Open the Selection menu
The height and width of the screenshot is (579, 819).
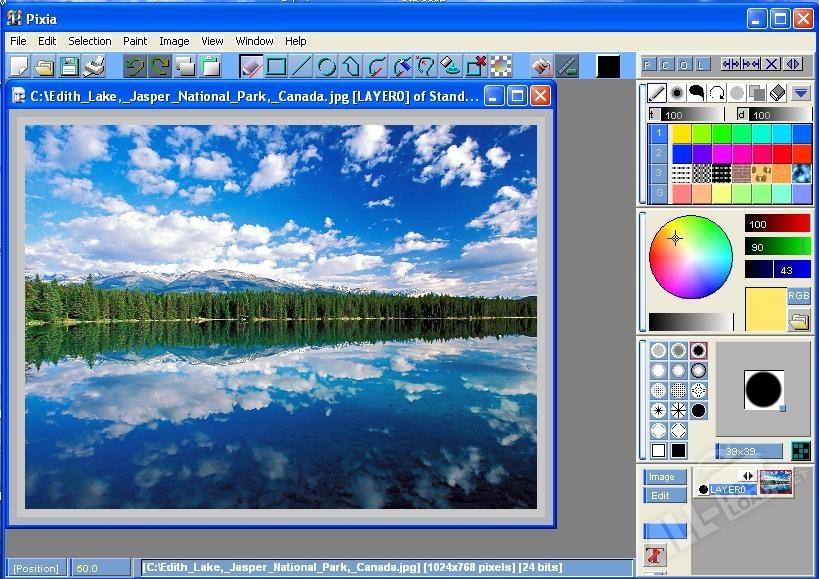[89, 41]
